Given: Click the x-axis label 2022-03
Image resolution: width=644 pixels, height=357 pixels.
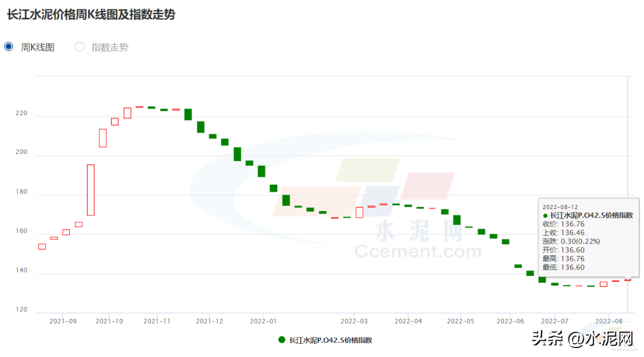Looking at the screenshot, I should [354, 321].
